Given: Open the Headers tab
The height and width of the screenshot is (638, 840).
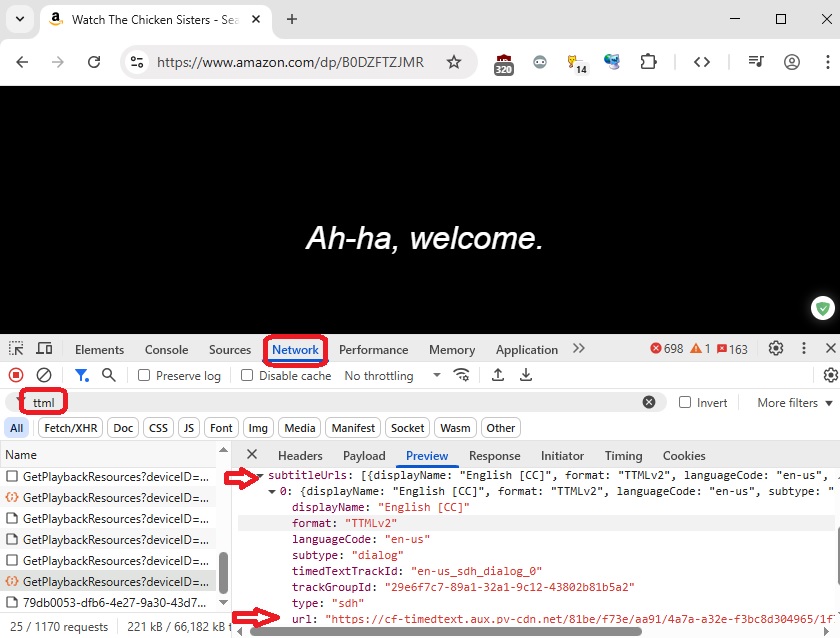Looking at the screenshot, I should (x=300, y=456).
